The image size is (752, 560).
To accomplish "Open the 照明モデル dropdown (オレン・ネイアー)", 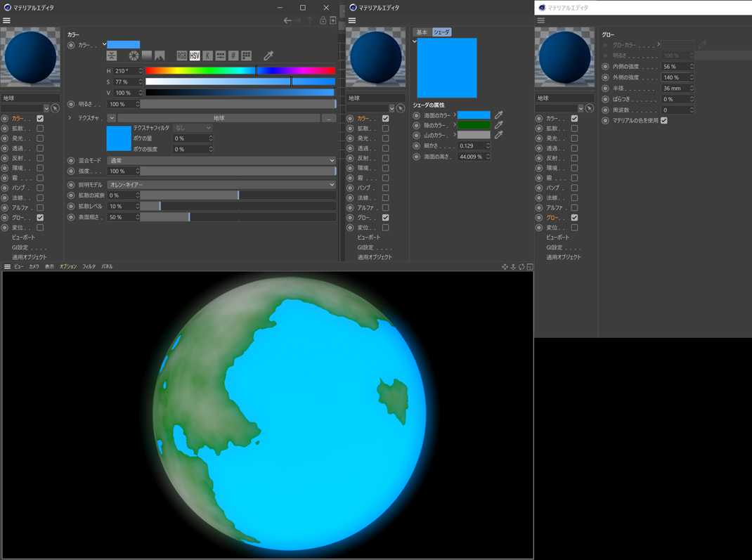I will pos(221,185).
